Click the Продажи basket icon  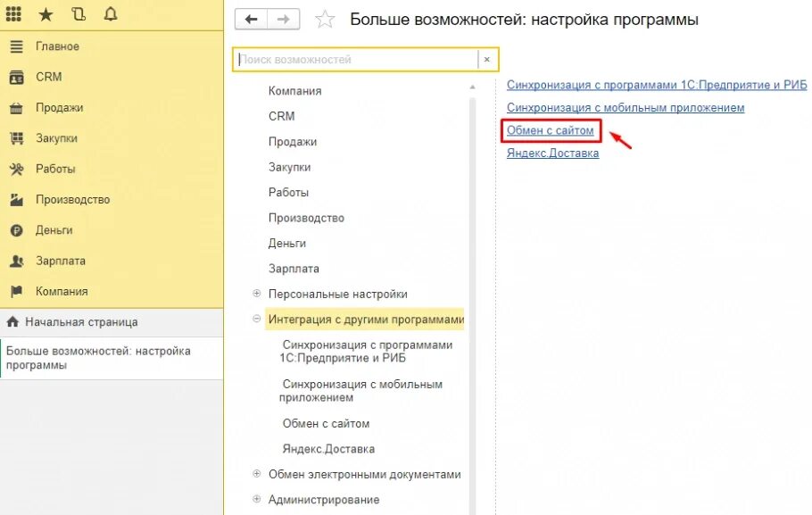click(17, 108)
